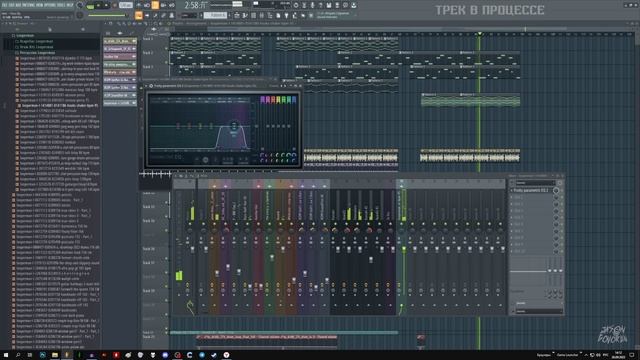Open the mixer input selector dropdown
640x360 pixels.
535,183
